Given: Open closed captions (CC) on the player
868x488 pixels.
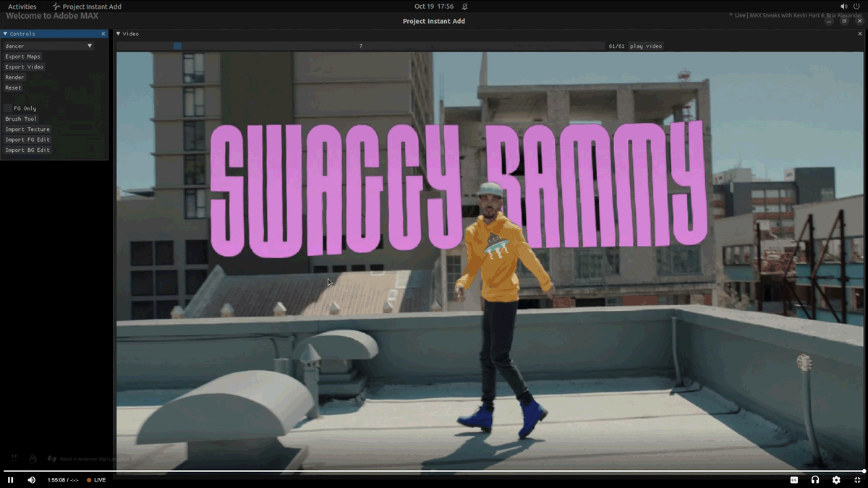Looking at the screenshot, I should click(793, 480).
